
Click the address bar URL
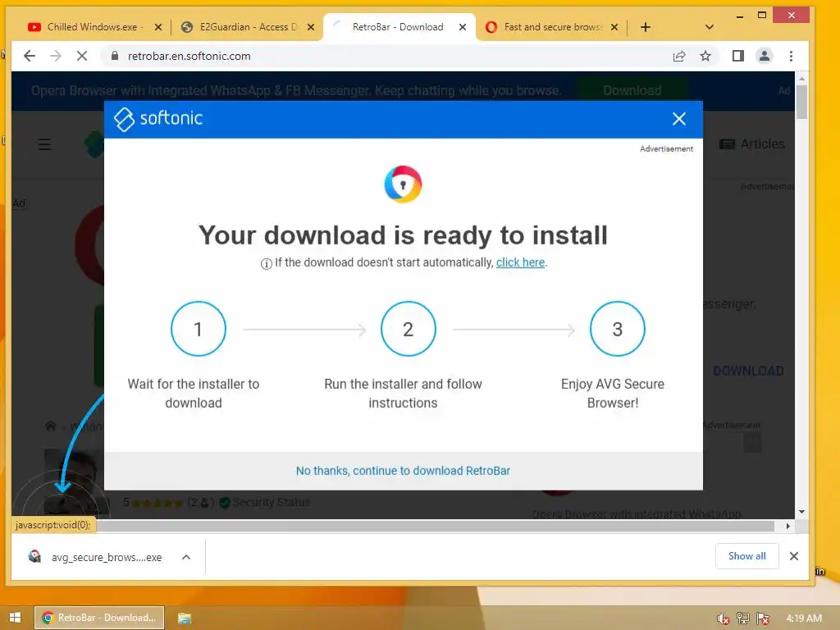(189, 56)
